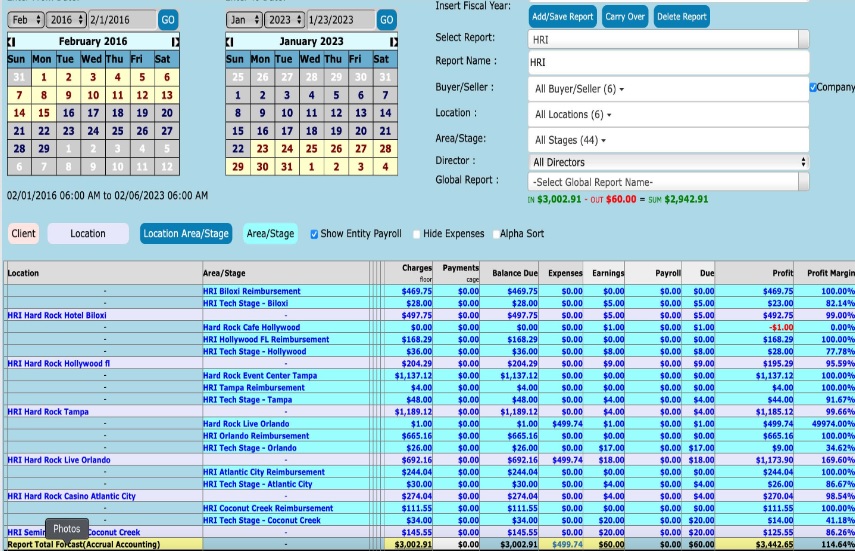Image resolution: width=855 pixels, height=551 pixels.
Task: Toggle Show Entity Payroll checkbox
Action: click(x=314, y=234)
